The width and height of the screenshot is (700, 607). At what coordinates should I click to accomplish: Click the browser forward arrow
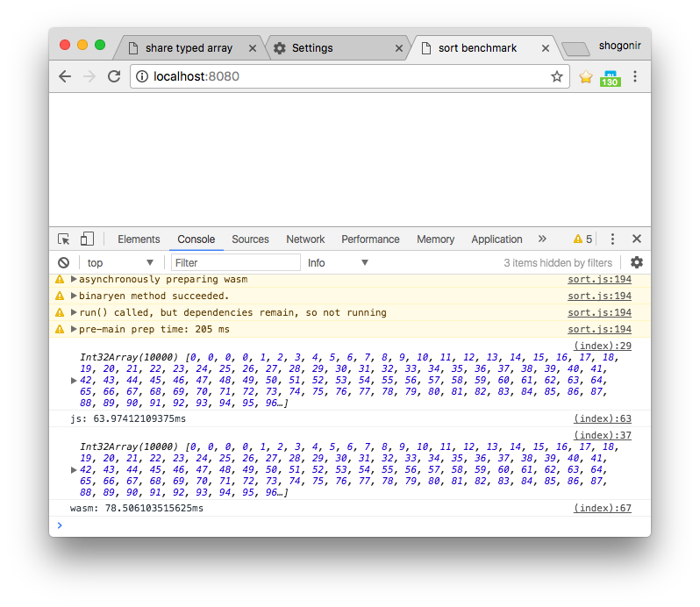89,76
